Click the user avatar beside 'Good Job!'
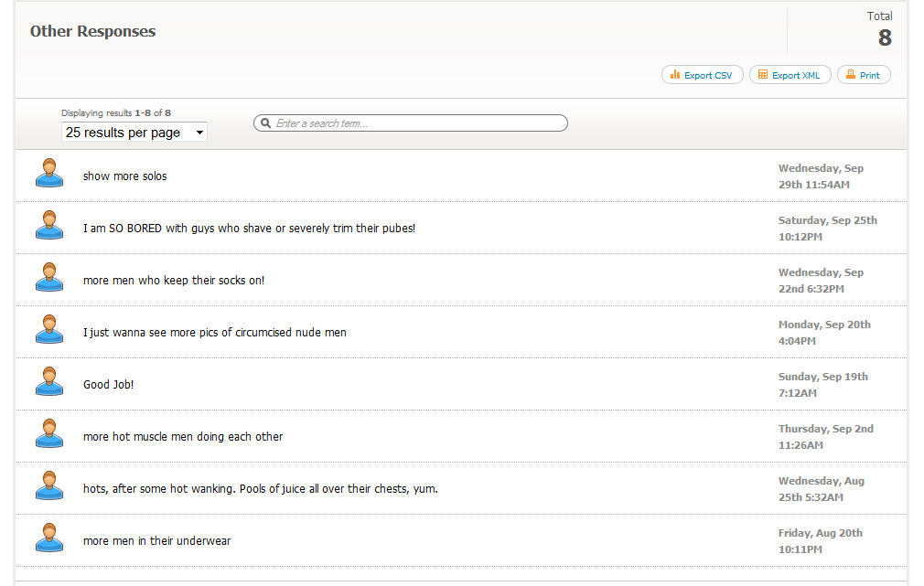924x586 pixels. 49,381
